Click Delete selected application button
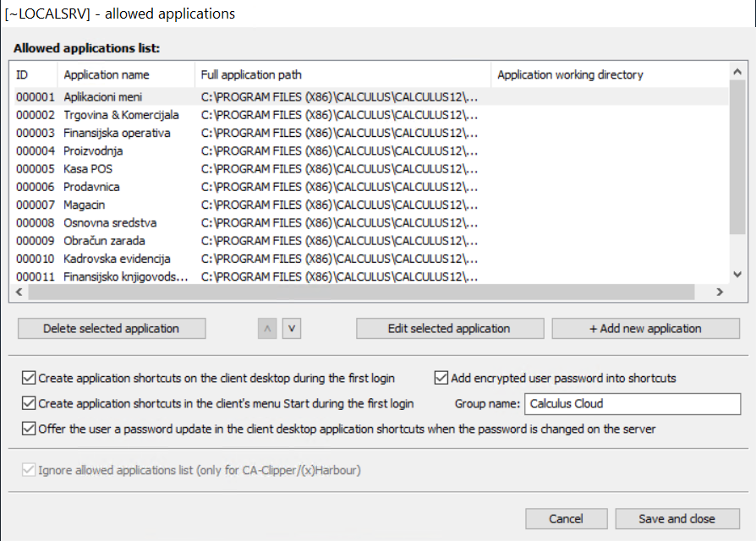 tap(111, 329)
